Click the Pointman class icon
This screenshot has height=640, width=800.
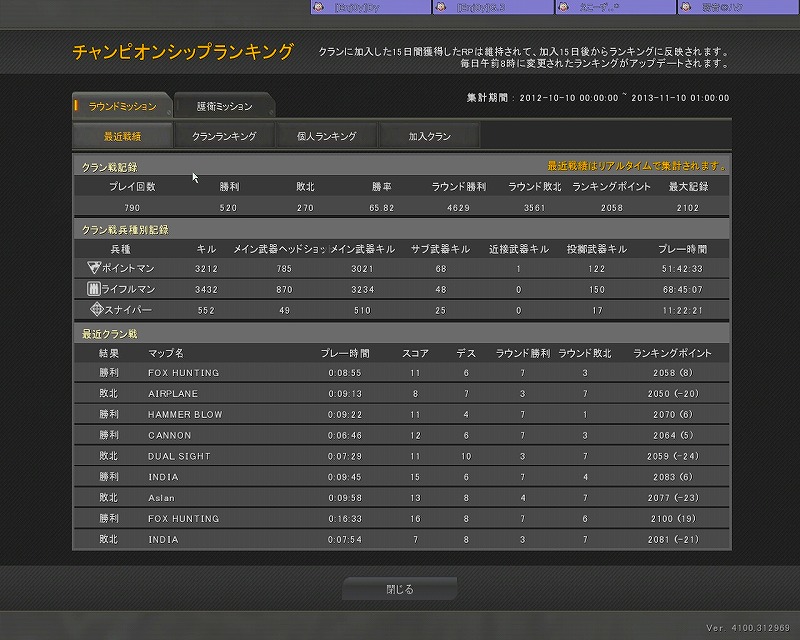94,268
